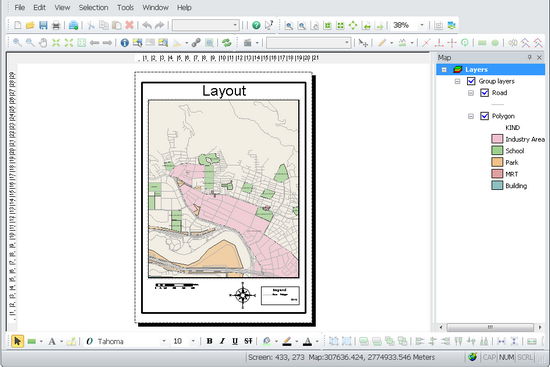
Task: Select the legend box on the layout
Action: pos(280,295)
